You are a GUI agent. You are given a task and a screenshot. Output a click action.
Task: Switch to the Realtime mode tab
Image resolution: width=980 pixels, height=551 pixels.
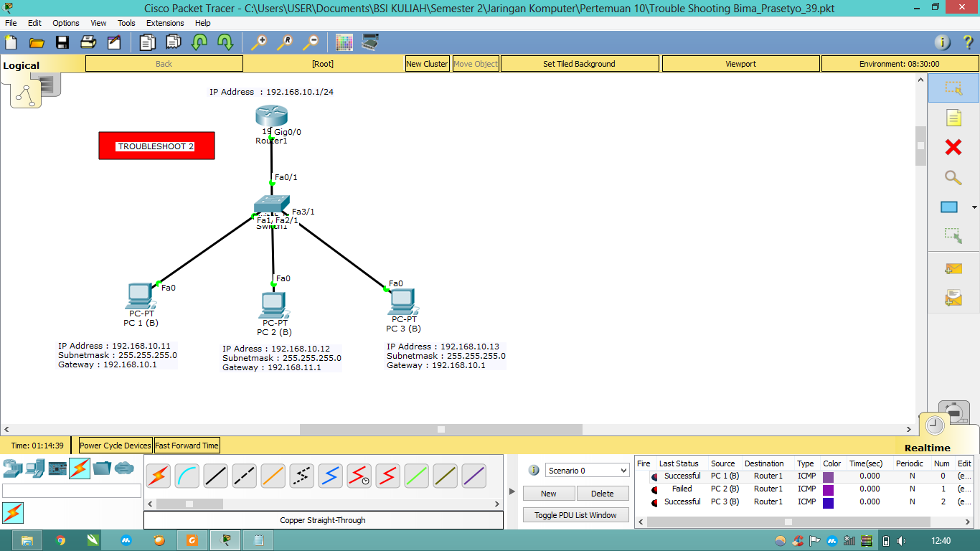927,448
